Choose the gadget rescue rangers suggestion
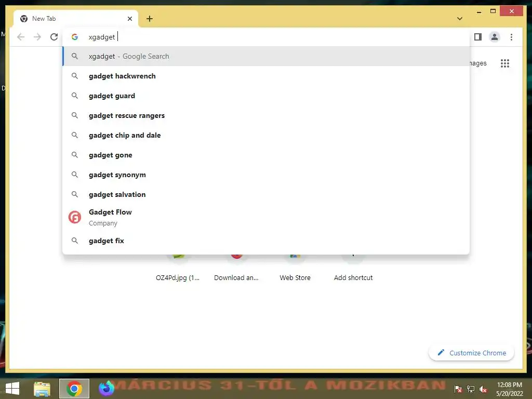 pyautogui.click(x=266, y=115)
